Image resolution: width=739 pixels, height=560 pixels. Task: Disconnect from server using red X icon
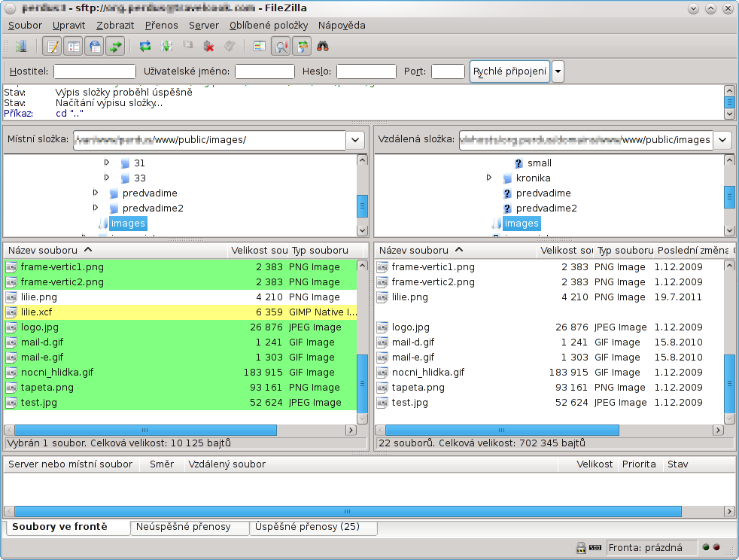pos(208,46)
